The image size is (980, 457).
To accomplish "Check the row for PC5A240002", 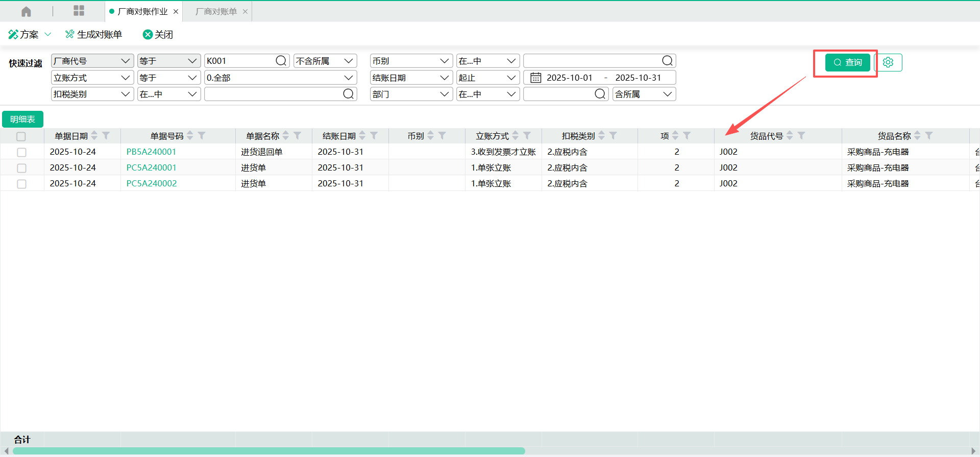I will [x=21, y=184].
